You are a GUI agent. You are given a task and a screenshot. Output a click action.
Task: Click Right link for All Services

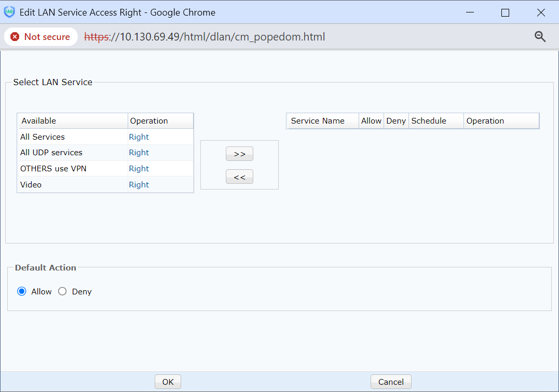pos(139,137)
